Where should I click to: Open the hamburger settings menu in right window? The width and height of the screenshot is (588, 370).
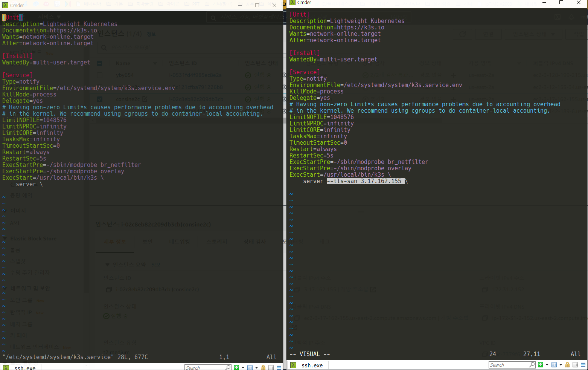pyautogui.click(x=583, y=365)
